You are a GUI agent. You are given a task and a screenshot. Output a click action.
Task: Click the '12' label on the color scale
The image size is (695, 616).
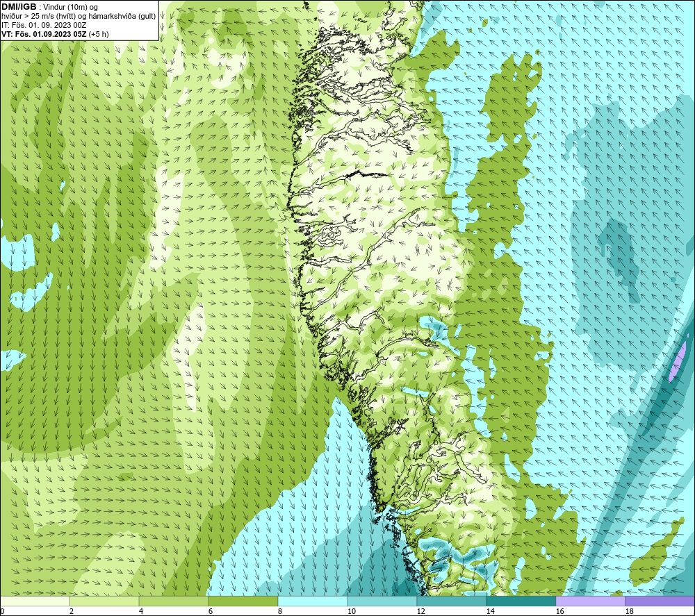coord(420,612)
